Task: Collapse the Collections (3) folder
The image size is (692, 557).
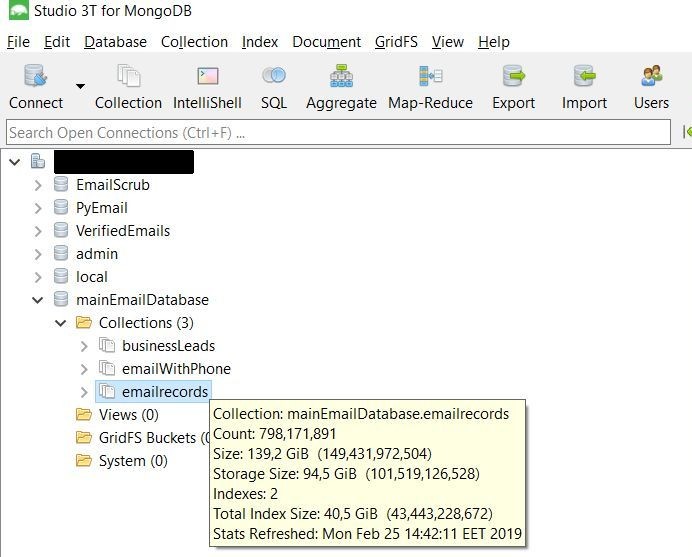Action: (61, 323)
